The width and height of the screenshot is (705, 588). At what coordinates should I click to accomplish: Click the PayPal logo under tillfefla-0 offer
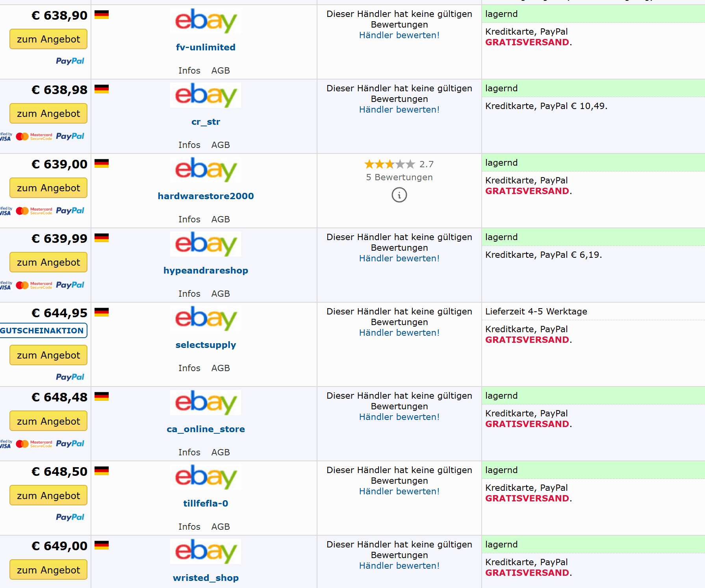70,517
